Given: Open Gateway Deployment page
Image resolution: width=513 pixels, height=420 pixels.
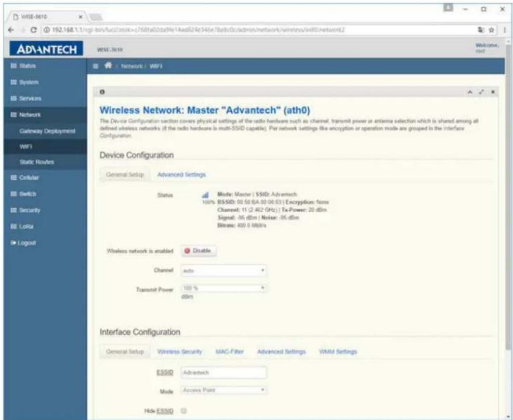Looking at the screenshot, I should [47, 131].
